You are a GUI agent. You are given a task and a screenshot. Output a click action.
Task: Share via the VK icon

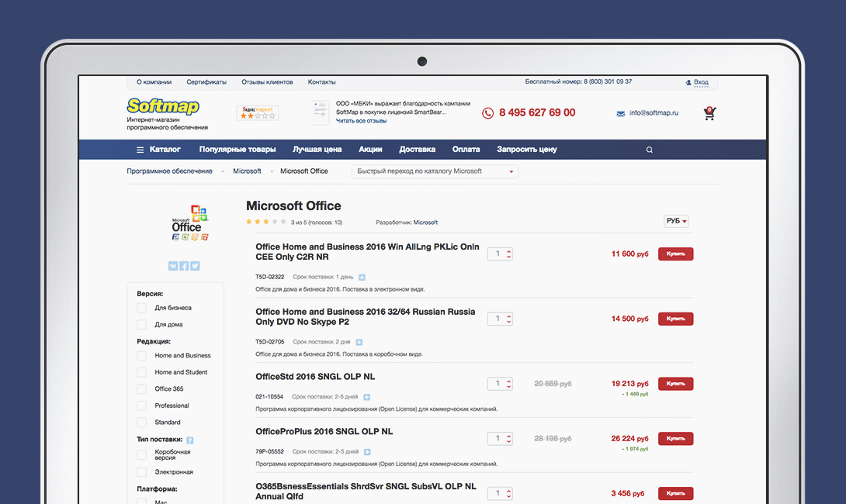(x=172, y=266)
